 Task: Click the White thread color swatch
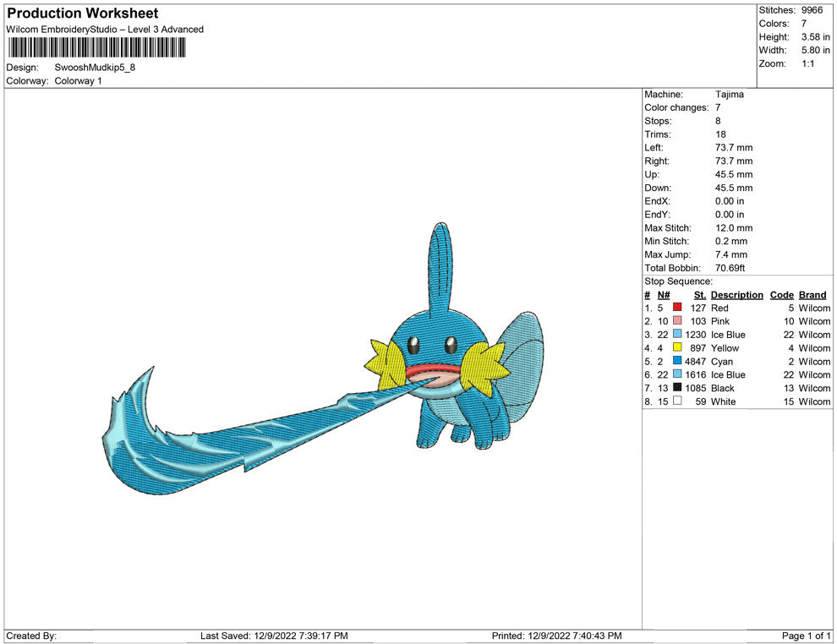[677, 401]
